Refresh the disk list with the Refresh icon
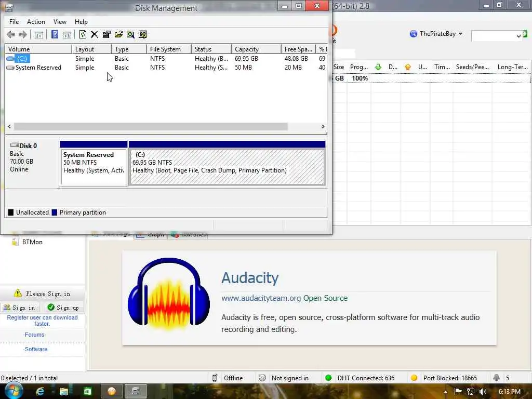The height and width of the screenshot is (399, 532). pyautogui.click(x=83, y=35)
